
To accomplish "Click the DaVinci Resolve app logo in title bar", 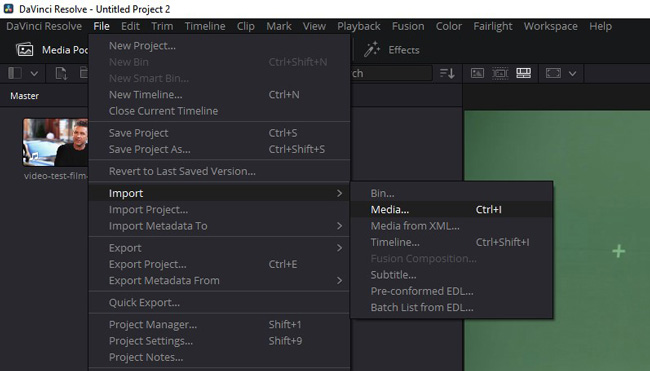I will [8, 9].
